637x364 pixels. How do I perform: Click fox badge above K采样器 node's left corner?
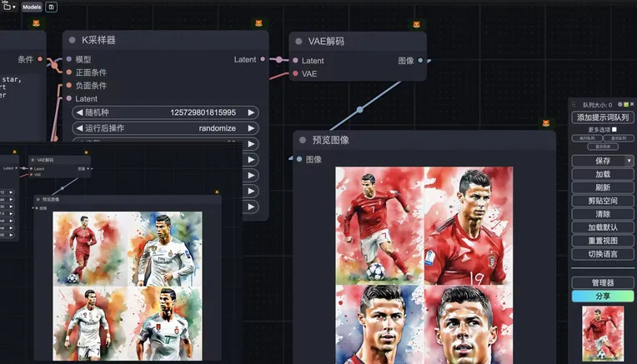pos(36,23)
